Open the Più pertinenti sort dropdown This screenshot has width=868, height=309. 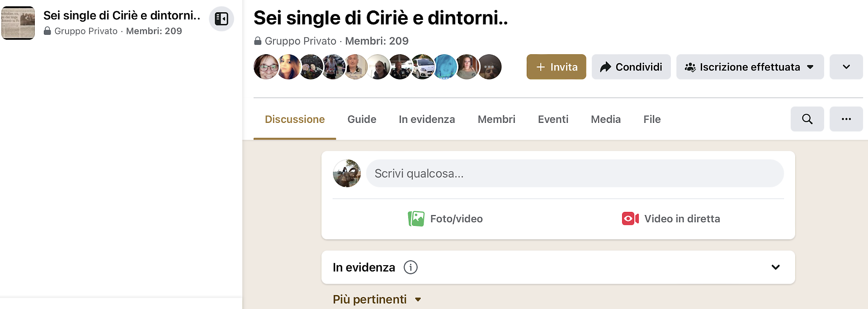(377, 300)
